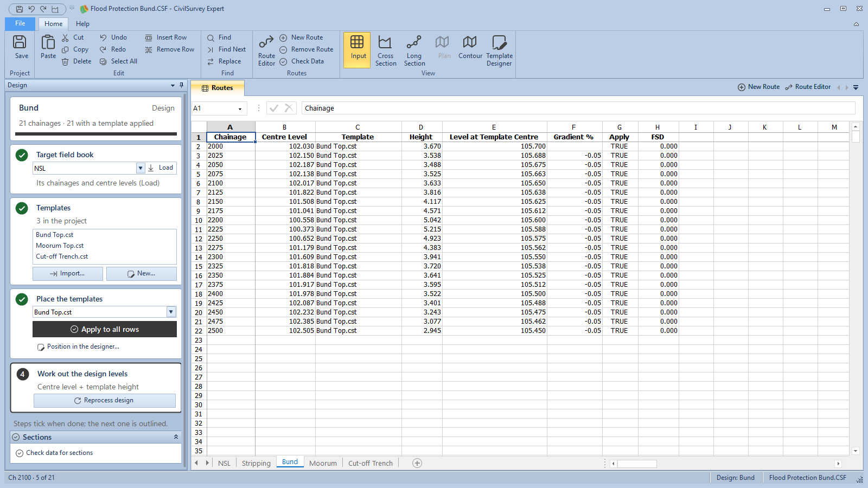This screenshot has width=868, height=488.
Task: Add a new sheet tab
Action: tap(417, 463)
